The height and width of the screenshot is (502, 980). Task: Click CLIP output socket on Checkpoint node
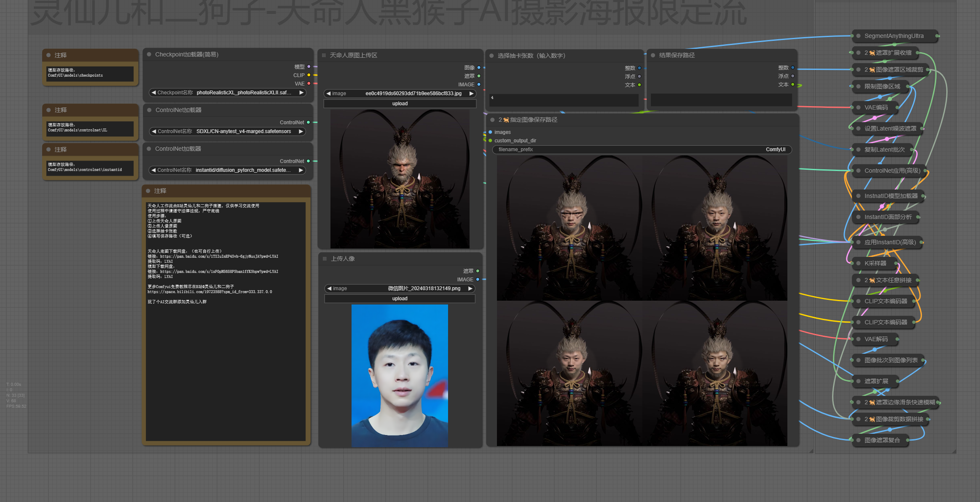309,75
